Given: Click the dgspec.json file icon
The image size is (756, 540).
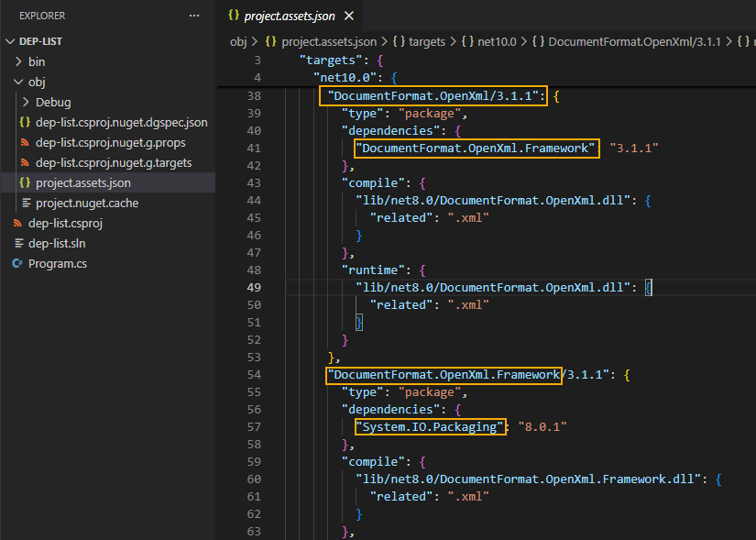Looking at the screenshot, I should pyautogui.click(x=25, y=122).
